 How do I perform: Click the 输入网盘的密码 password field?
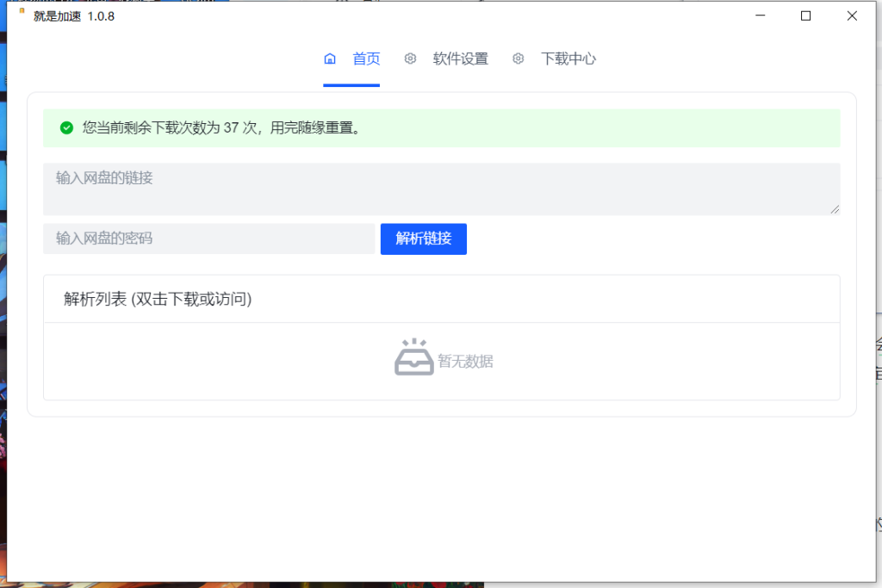[207, 238]
